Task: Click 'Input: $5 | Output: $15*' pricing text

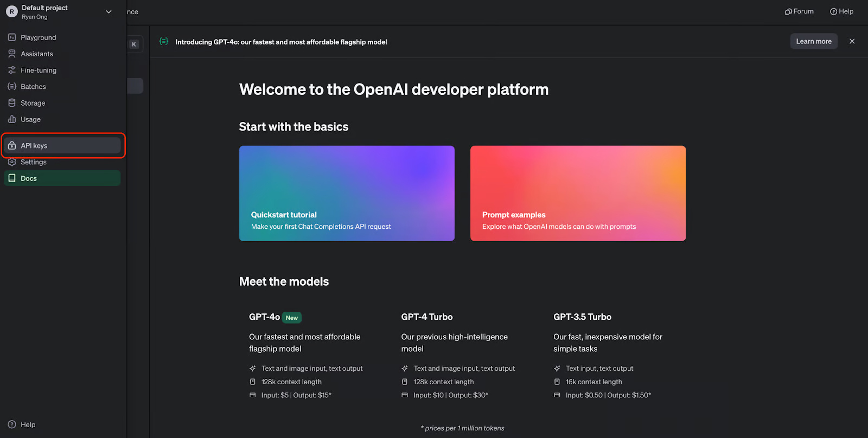Action: [x=296, y=395]
